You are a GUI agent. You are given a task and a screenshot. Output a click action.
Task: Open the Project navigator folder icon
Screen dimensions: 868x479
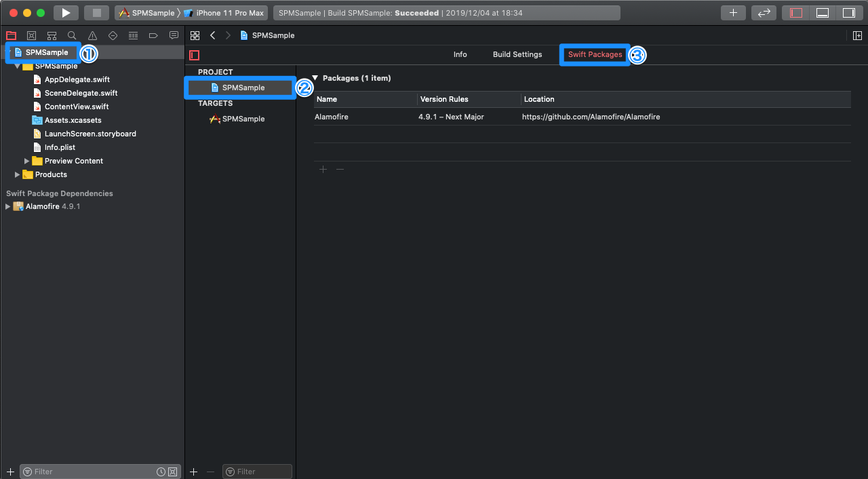click(x=11, y=35)
